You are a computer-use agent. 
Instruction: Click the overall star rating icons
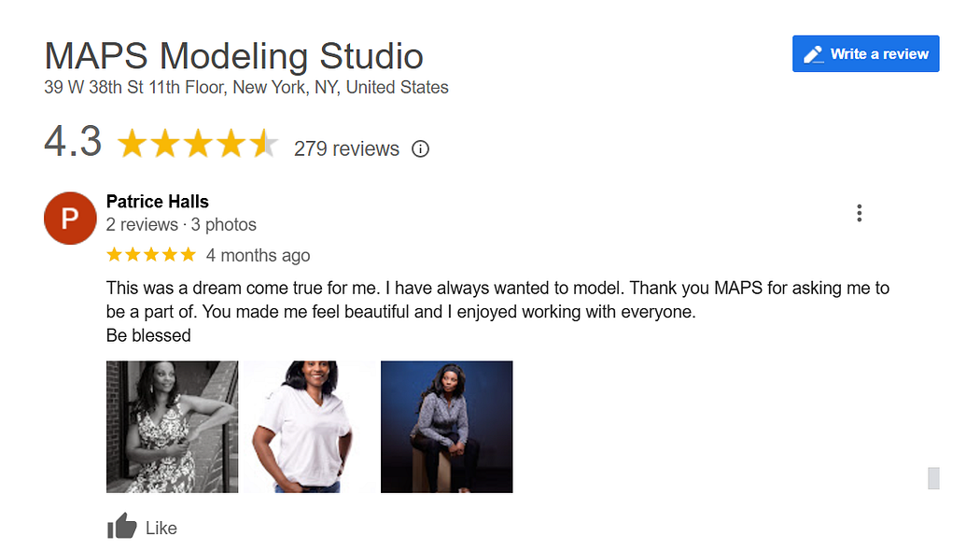[x=198, y=143]
